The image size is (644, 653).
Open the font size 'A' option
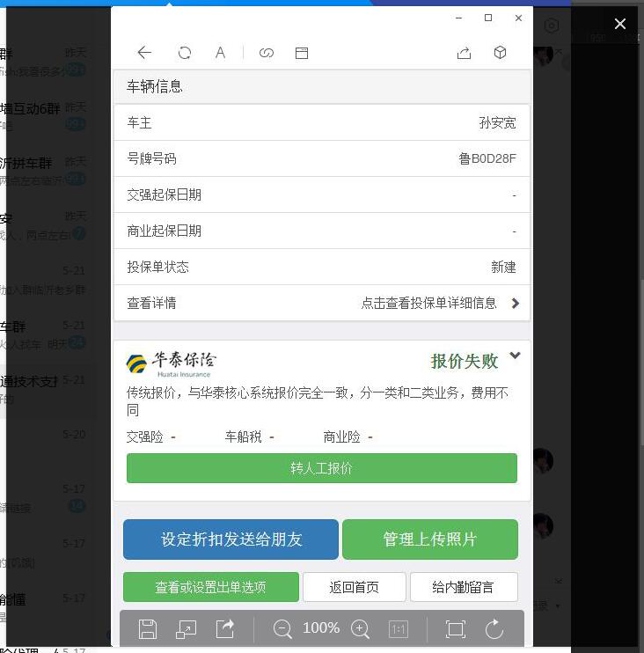220,53
